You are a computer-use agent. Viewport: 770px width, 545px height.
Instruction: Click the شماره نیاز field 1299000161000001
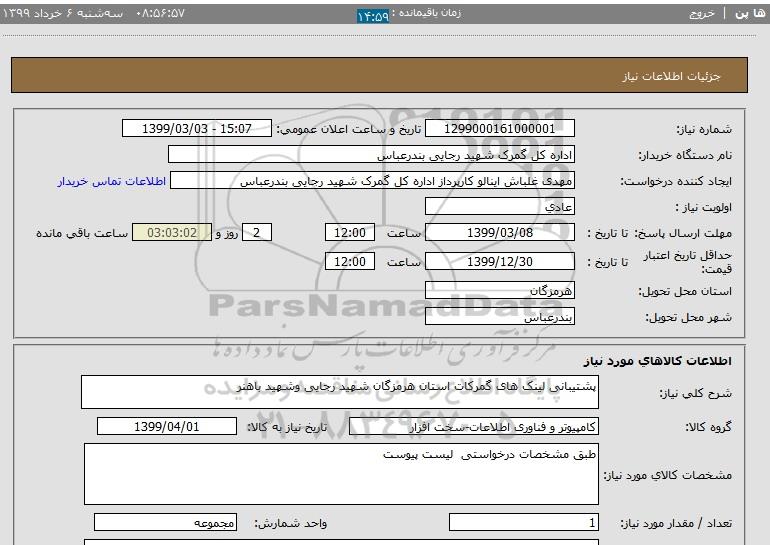click(499, 129)
